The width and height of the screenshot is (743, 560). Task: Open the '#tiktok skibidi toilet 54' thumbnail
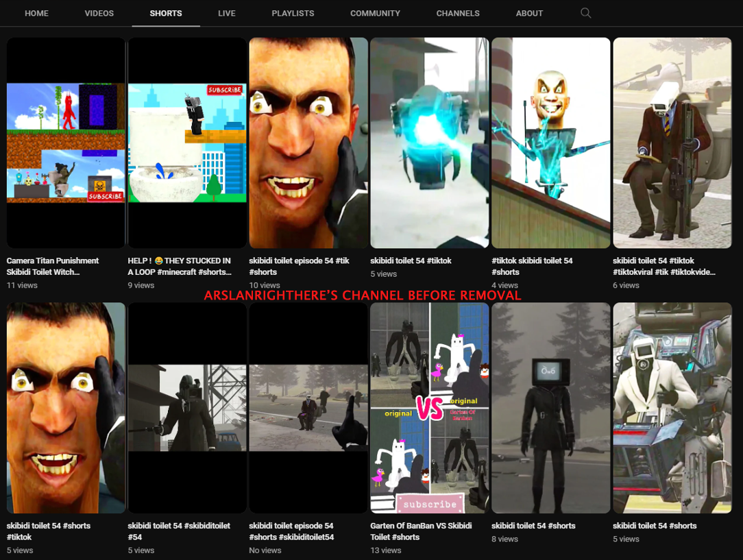[551, 143]
